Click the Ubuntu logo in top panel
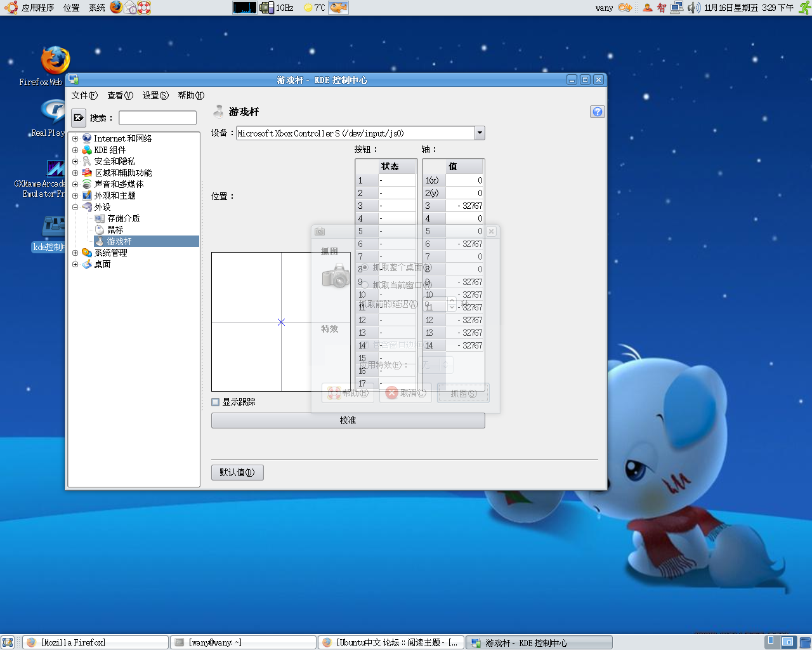The image size is (812, 650). tap(11, 8)
